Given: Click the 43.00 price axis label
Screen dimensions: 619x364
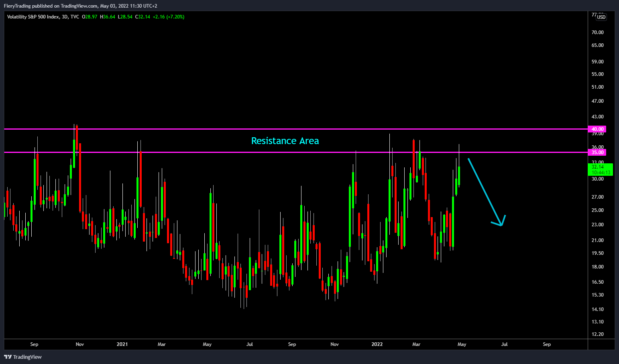Looking at the screenshot, I should [598, 117].
